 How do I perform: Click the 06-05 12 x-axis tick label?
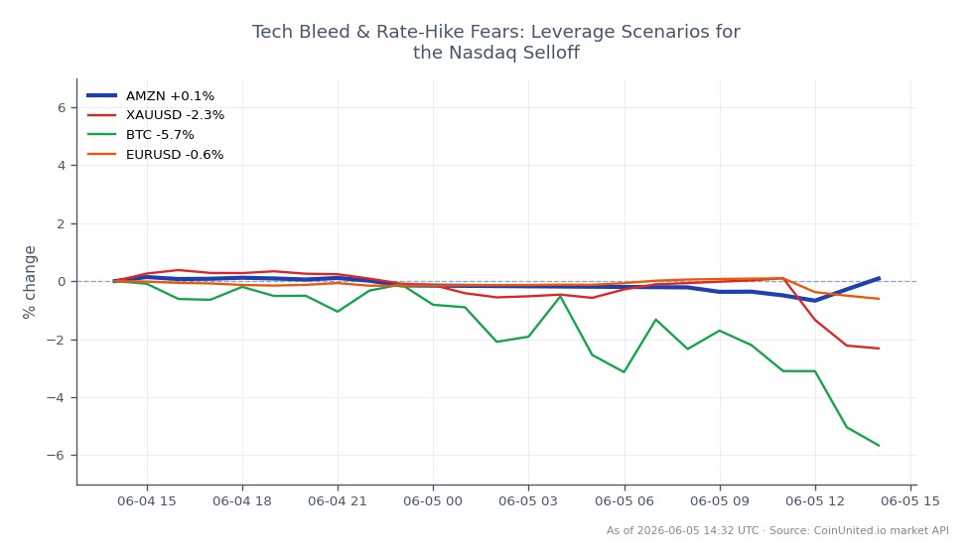pyautogui.click(x=815, y=500)
